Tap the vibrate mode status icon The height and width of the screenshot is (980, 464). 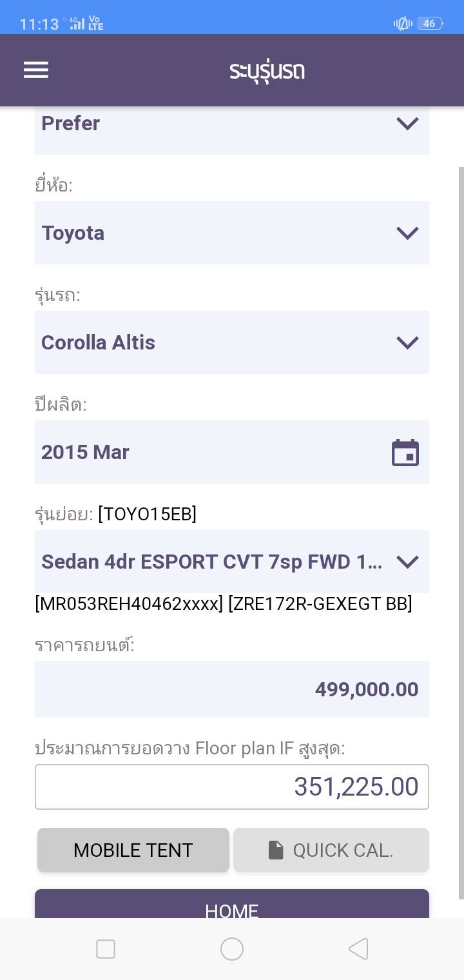[403, 24]
